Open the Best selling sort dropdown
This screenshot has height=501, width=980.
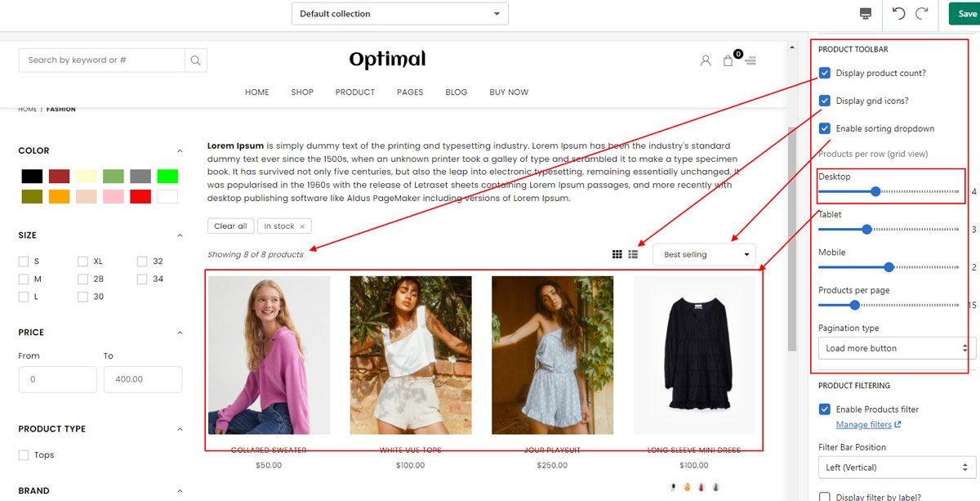tap(705, 255)
